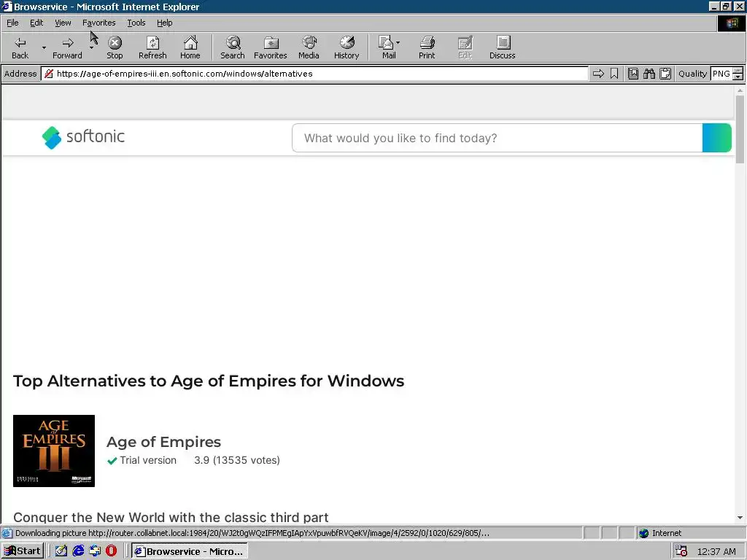The width and height of the screenshot is (747, 560).
Task: Open the Search pane
Action: tap(233, 47)
